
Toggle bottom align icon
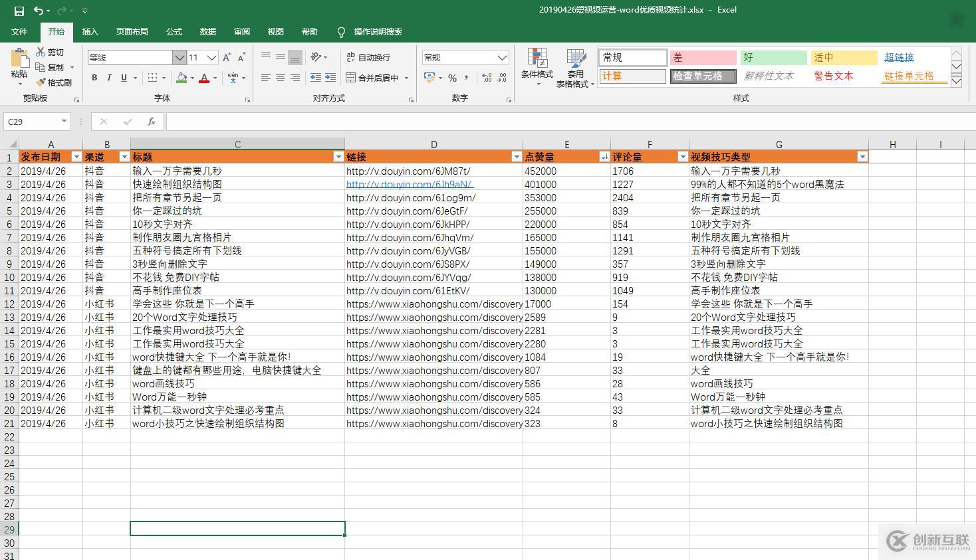point(295,57)
